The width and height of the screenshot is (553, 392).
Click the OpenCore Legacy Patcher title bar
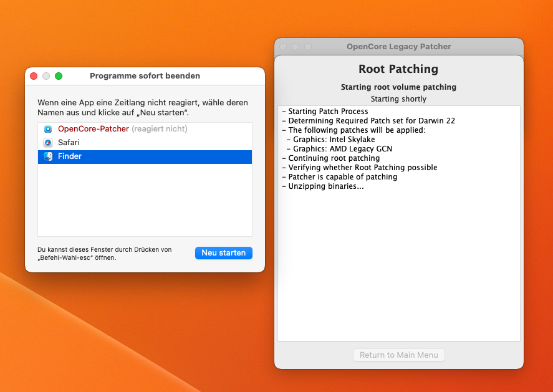[399, 47]
